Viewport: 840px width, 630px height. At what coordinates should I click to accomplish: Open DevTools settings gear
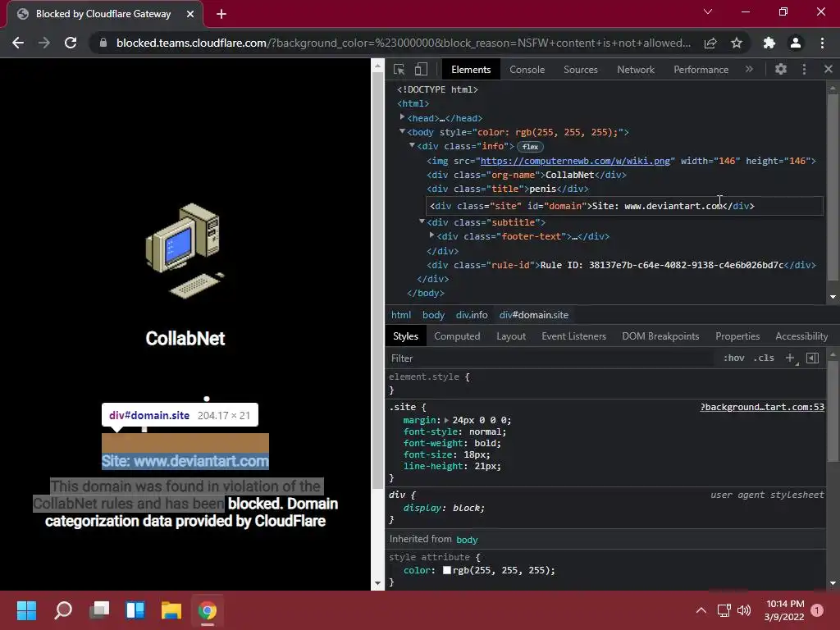click(781, 69)
